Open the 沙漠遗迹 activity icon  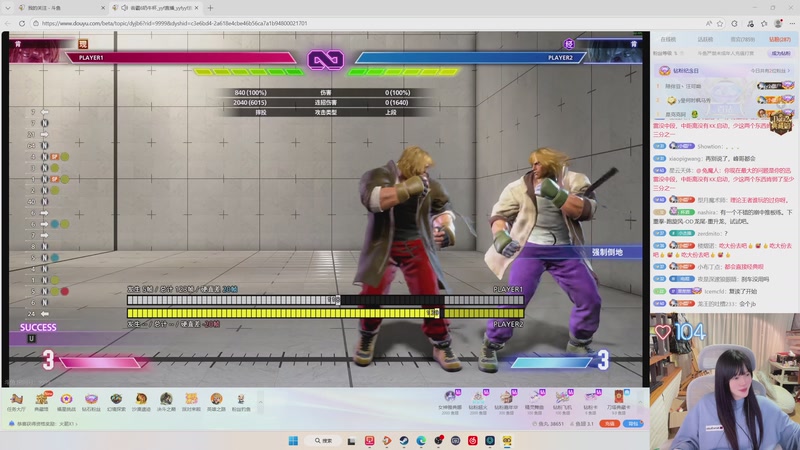coord(141,402)
